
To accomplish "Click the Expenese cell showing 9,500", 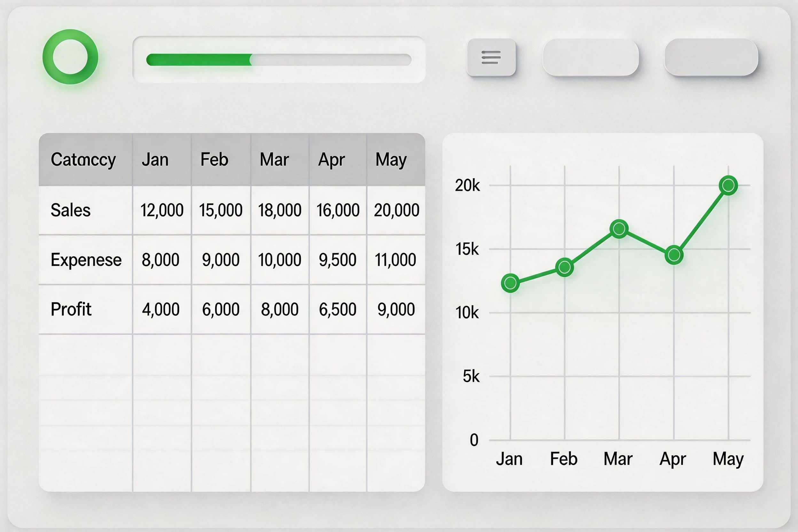I will (x=338, y=260).
